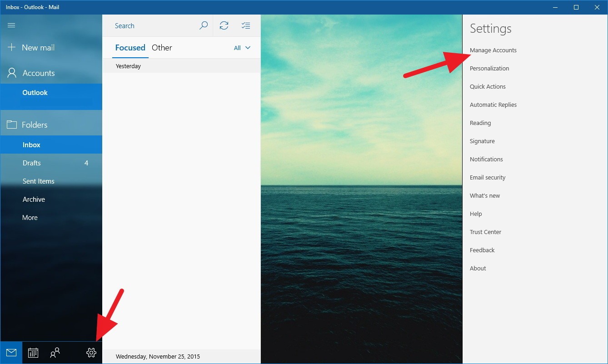Enter selection mode with the checklist icon
Image resolution: width=608 pixels, height=364 pixels.
pyautogui.click(x=246, y=25)
